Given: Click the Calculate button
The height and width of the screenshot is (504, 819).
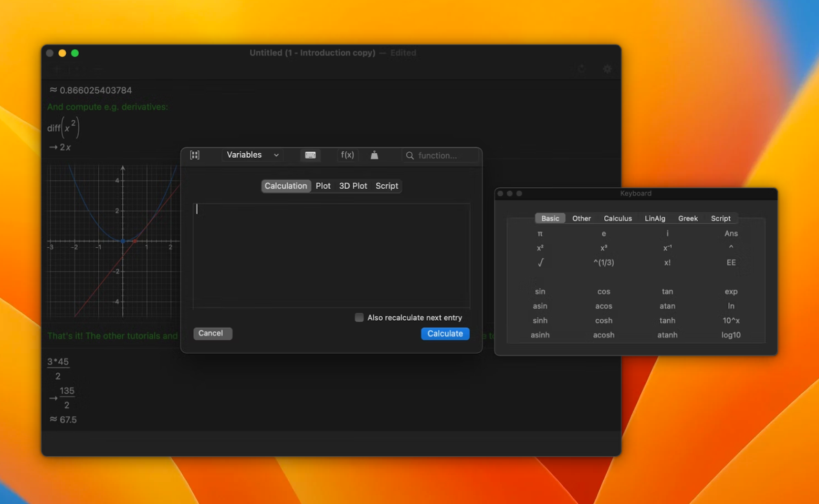Looking at the screenshot, I should pyautogui.click(x=445, y=333).
